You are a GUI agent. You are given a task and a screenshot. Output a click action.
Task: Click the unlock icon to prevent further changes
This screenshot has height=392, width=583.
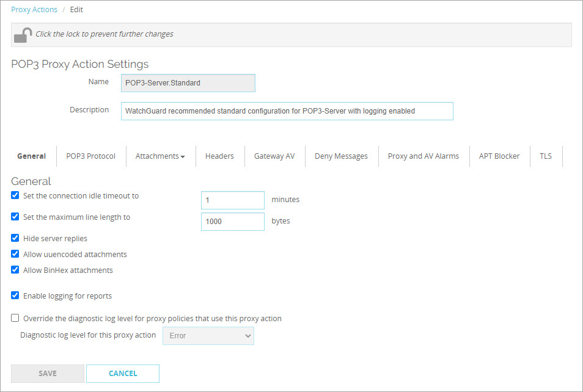pyautogui.click(x=23, y=35)
